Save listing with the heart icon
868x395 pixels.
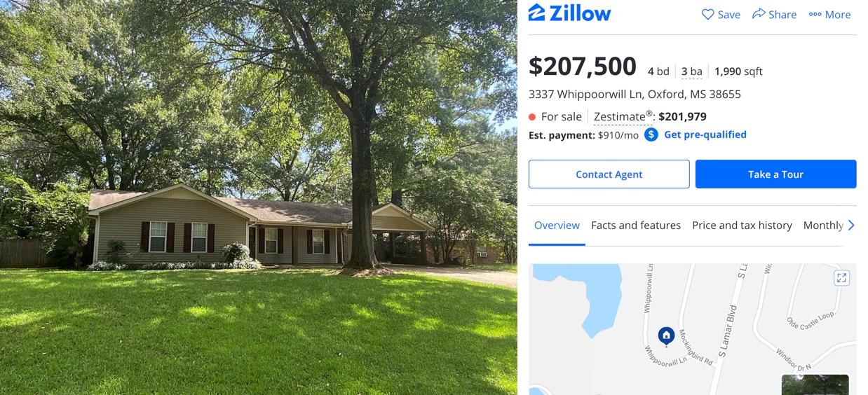click(x=708, y=14)
